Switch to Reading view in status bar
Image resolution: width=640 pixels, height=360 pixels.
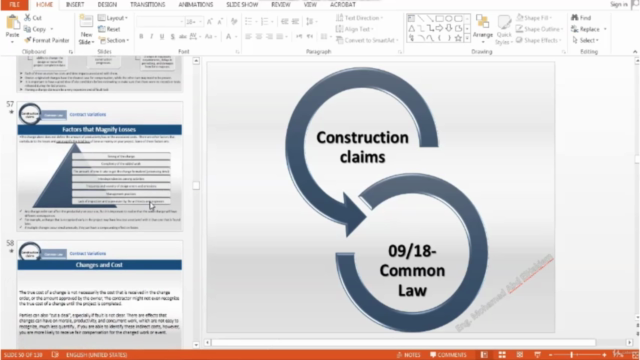520,355
